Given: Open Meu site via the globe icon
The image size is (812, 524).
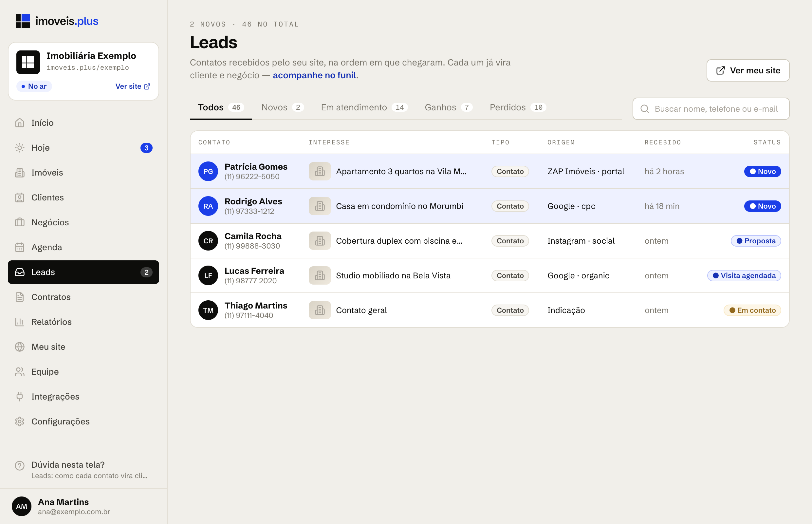Looking at the screenshot, I should tap(20, 347).
